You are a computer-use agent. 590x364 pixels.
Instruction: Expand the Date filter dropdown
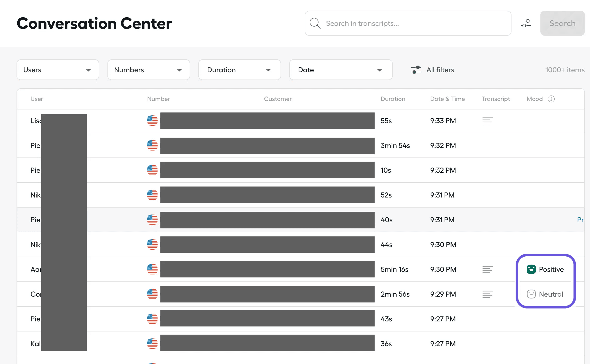click(341, 70)
